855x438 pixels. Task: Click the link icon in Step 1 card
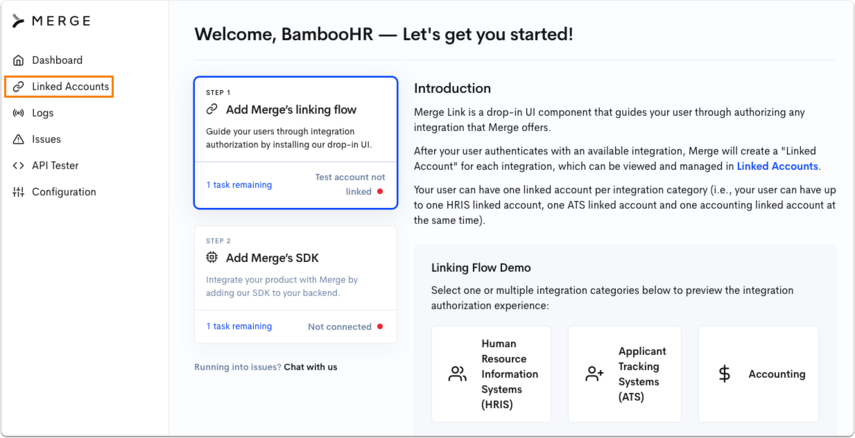pos(212,110)
